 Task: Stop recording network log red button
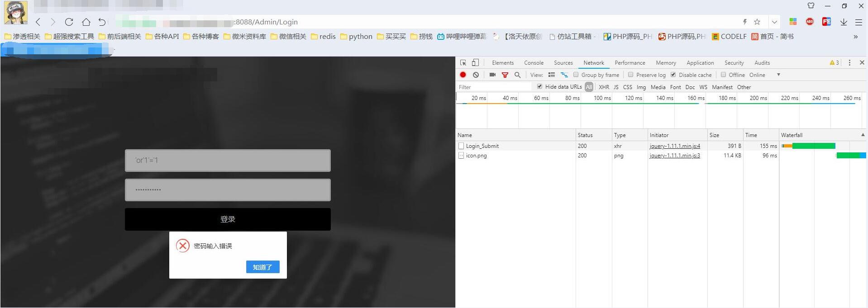click(x=463, y=75)
